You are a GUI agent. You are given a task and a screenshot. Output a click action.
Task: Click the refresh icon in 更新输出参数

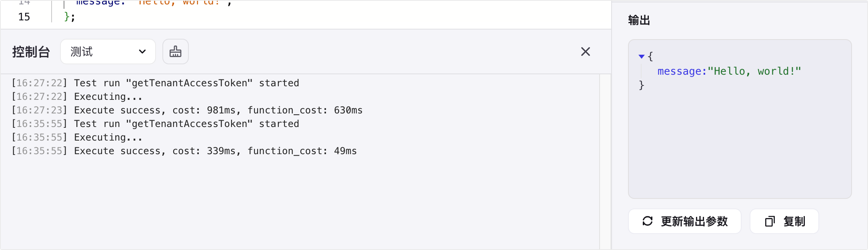(647, 221)
